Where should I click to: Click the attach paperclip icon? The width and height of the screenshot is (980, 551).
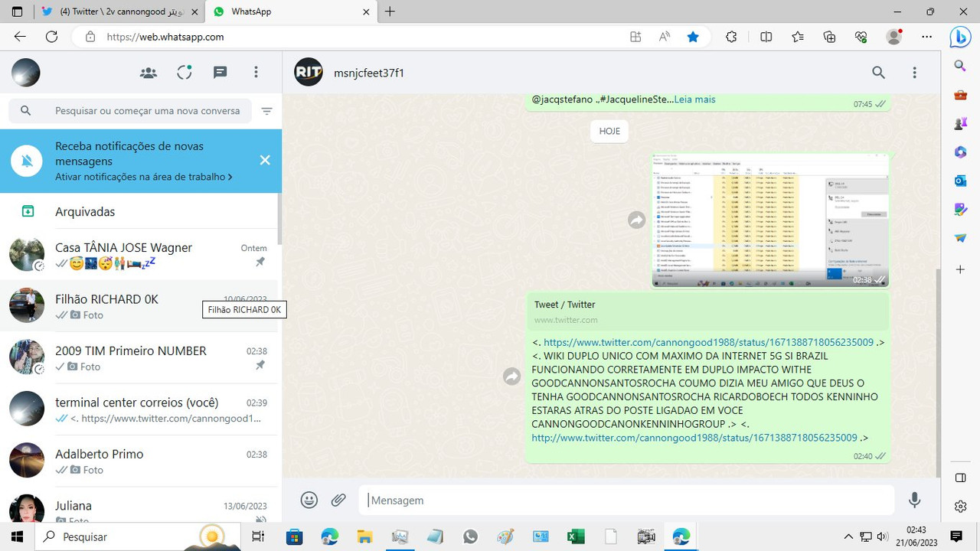pyautogui.click(x=338, y=500)
